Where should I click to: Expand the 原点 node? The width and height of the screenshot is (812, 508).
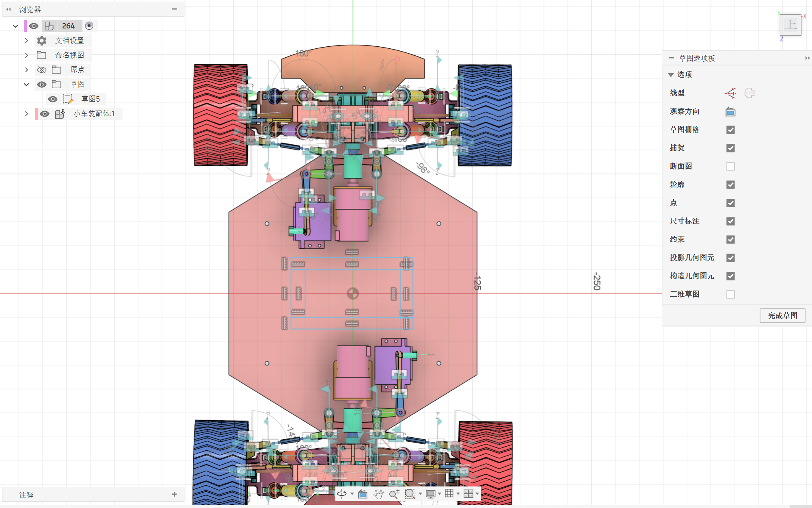[26, 70]
